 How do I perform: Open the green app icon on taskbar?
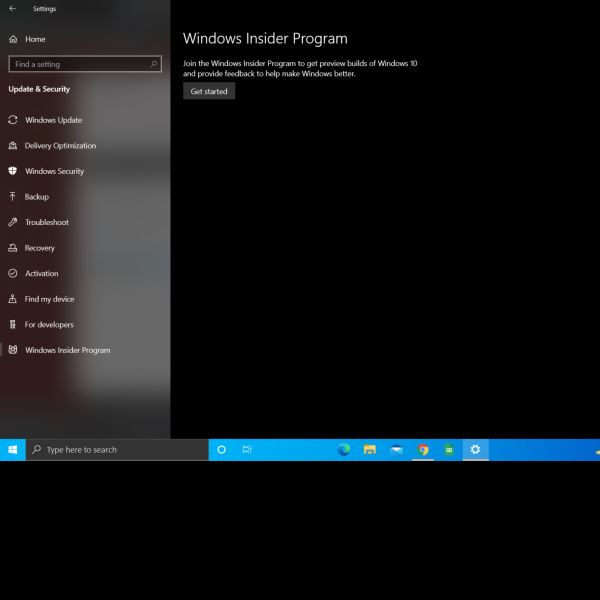pyautogui.click(x=449, y=450)
